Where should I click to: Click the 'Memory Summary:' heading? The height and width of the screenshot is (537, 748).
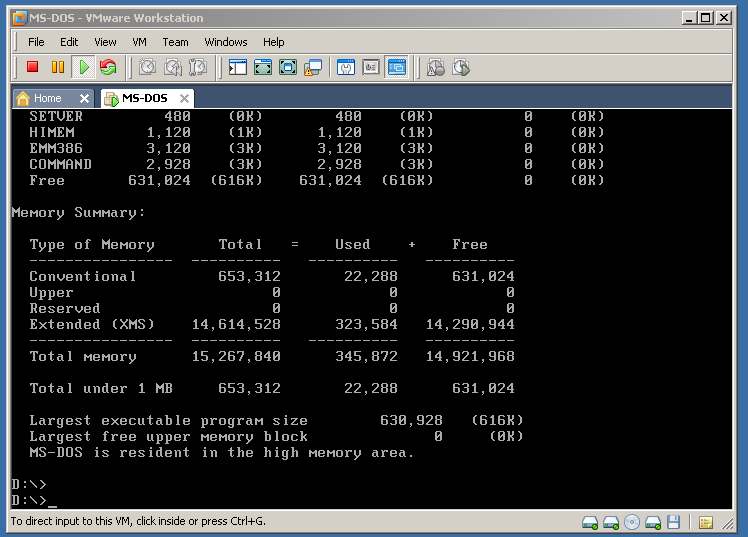78,213
